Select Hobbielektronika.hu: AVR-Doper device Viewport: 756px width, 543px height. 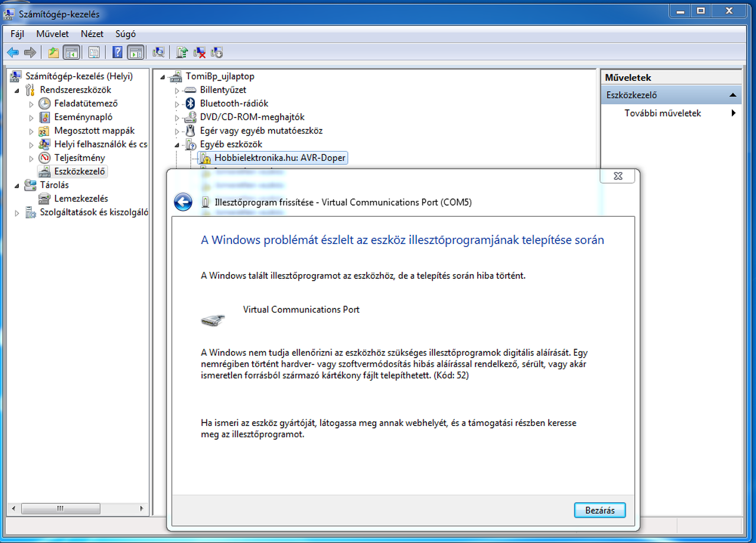click(280, 158)
